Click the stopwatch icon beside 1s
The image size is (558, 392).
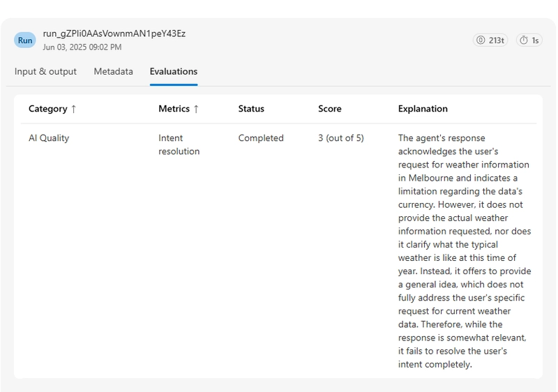click(x=524, y=40)
